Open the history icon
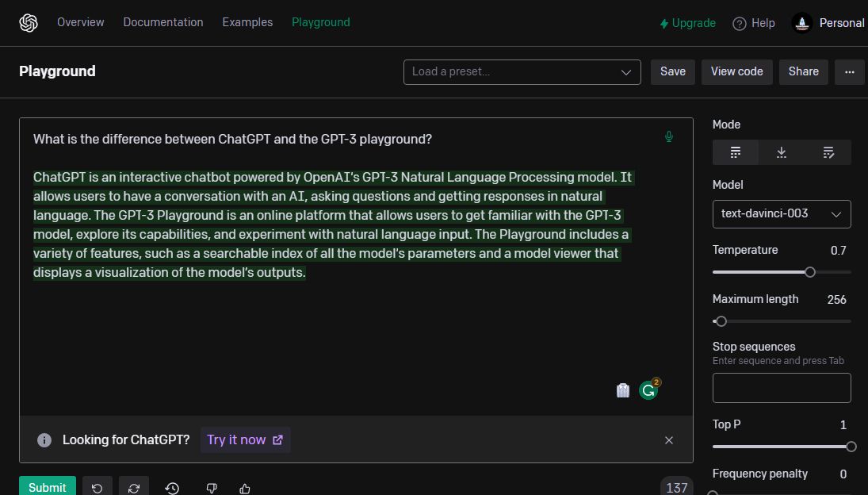This screenshot has height=495, width=868. [x=172, y=488]
